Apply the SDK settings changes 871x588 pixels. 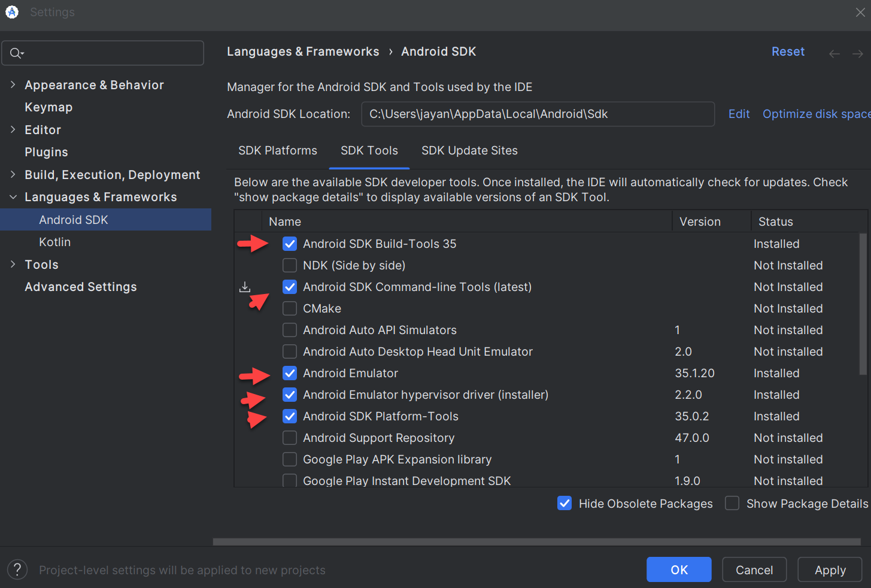click(x=830, y=569)
